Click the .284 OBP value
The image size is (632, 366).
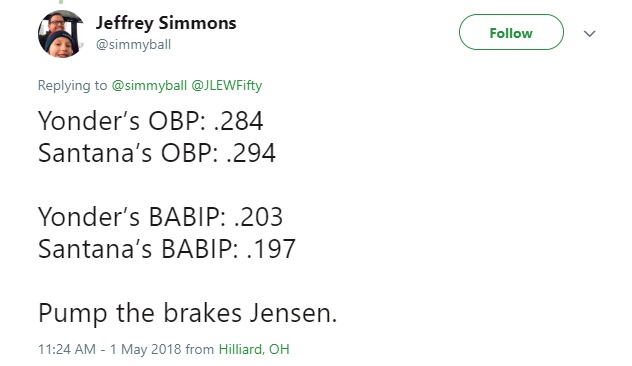tap(238, 121)
